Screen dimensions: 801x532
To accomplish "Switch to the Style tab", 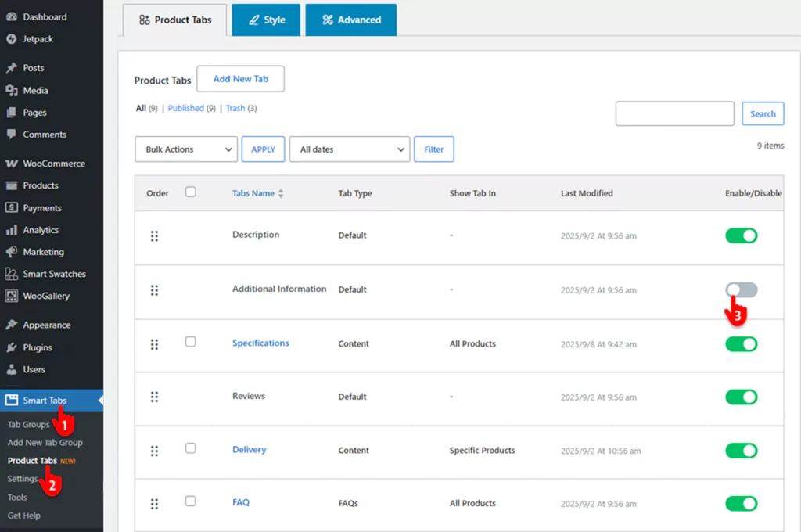I will pyautogui.click(x=266, y=20).
